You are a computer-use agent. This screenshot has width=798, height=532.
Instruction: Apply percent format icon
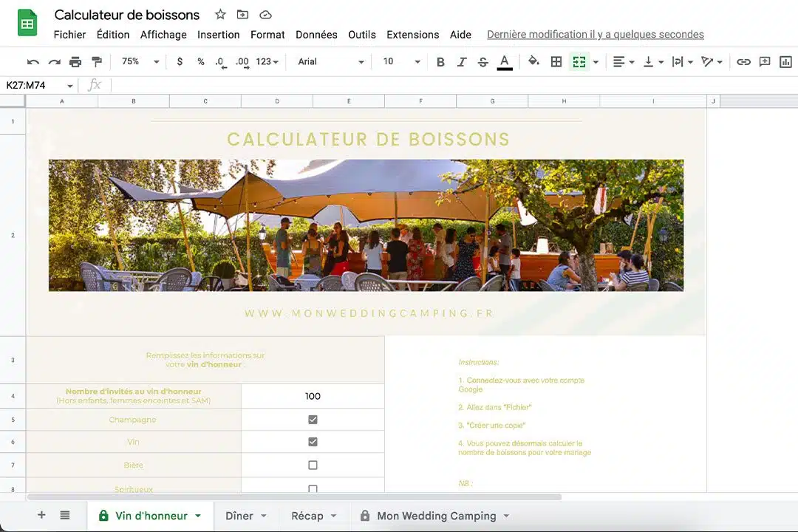coord(201,61)
